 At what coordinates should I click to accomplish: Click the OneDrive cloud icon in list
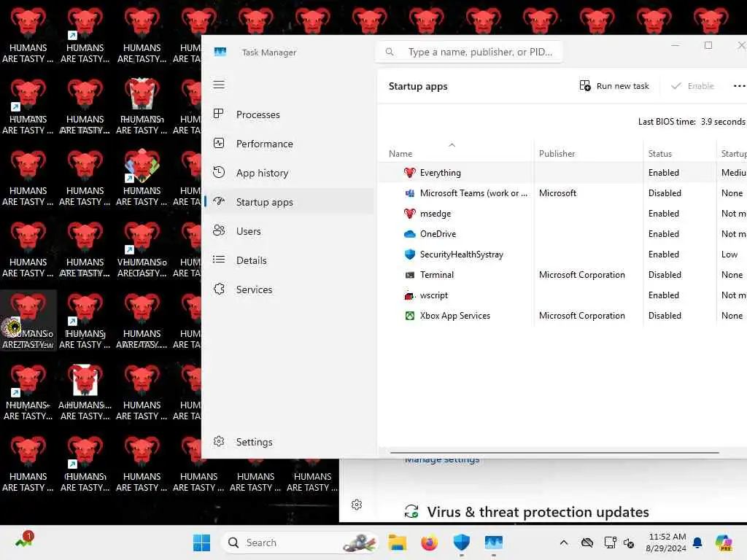(x=410, y=234)
